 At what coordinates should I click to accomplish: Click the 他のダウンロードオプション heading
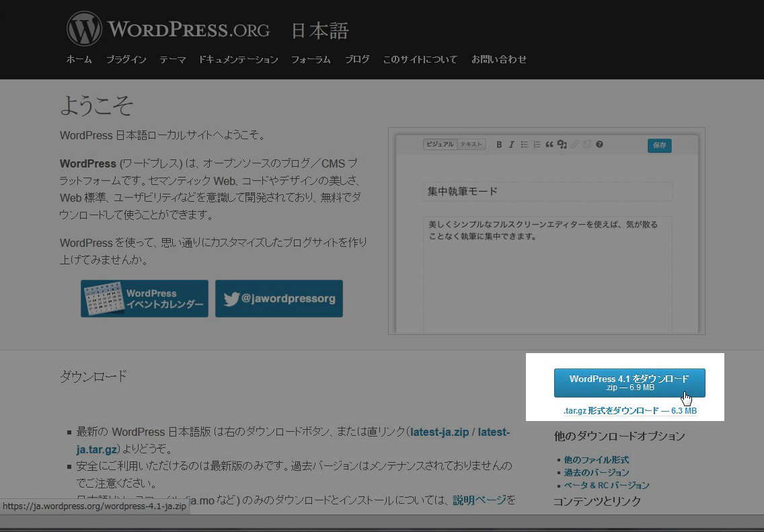click(619, 436)
